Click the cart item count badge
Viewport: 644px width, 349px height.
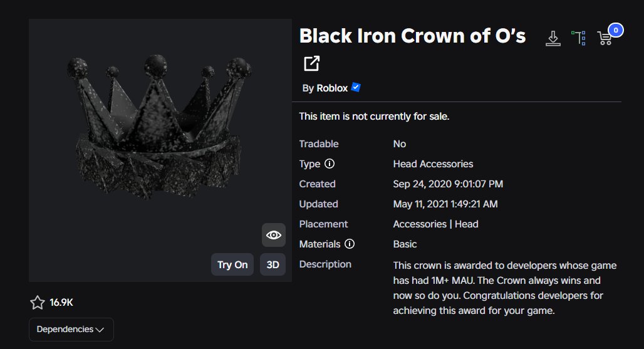[616, 29]
